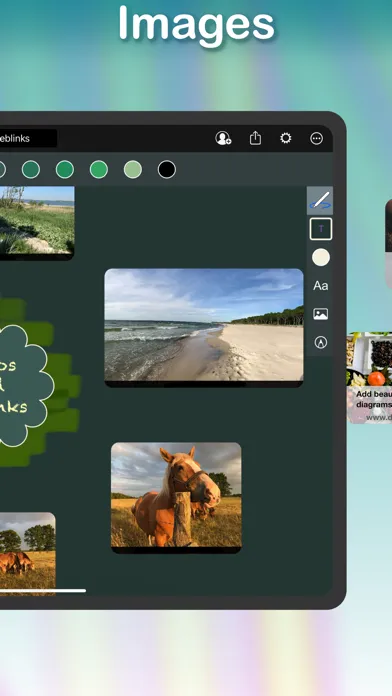Open the Aa font style tool

click(x=321, y=285)
